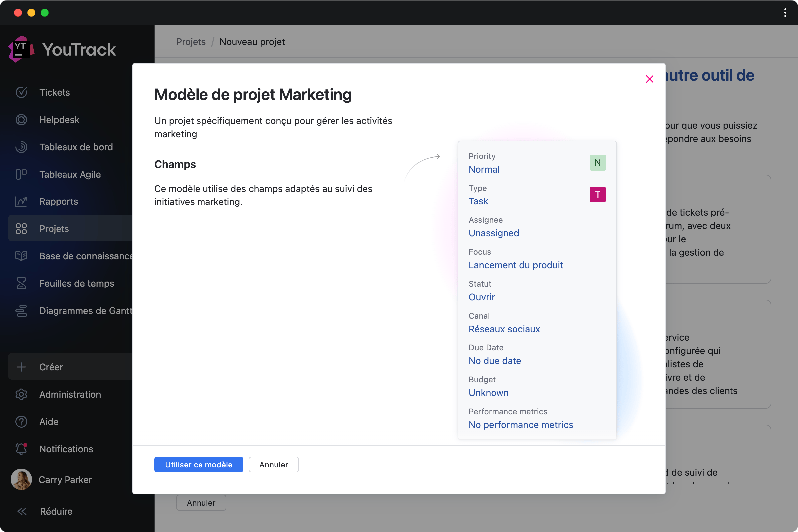Click the green N priority color badge
This screenshot has height=532, width=798.
tap(598, 163)
